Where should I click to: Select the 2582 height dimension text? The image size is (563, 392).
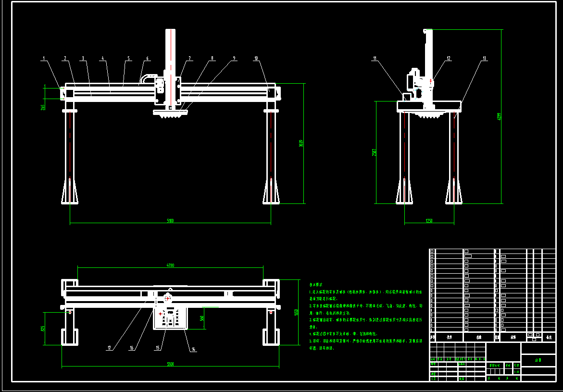click(374, 152)
